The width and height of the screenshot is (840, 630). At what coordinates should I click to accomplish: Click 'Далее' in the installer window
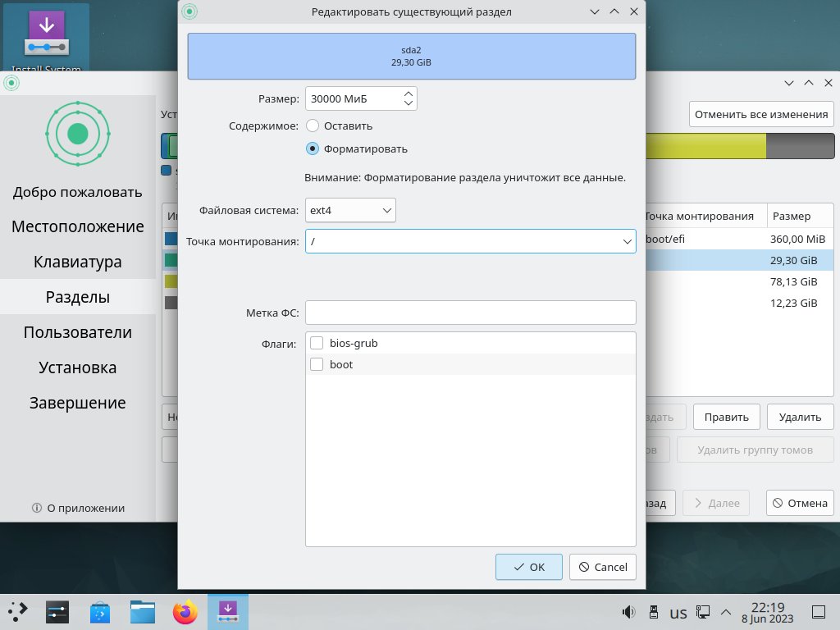click(717, 503)
